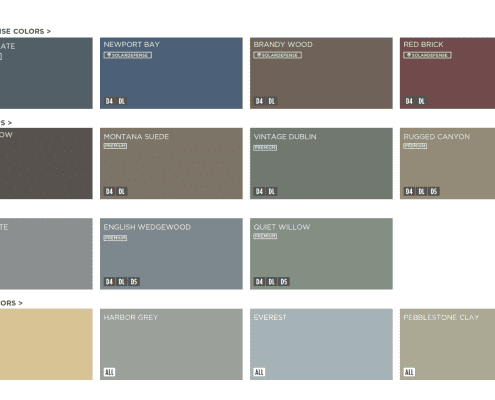The height and width of the screenshot is (400, 495).
Task: Choose the Harbor Grey swatch
Action: [x=171, y=344]
